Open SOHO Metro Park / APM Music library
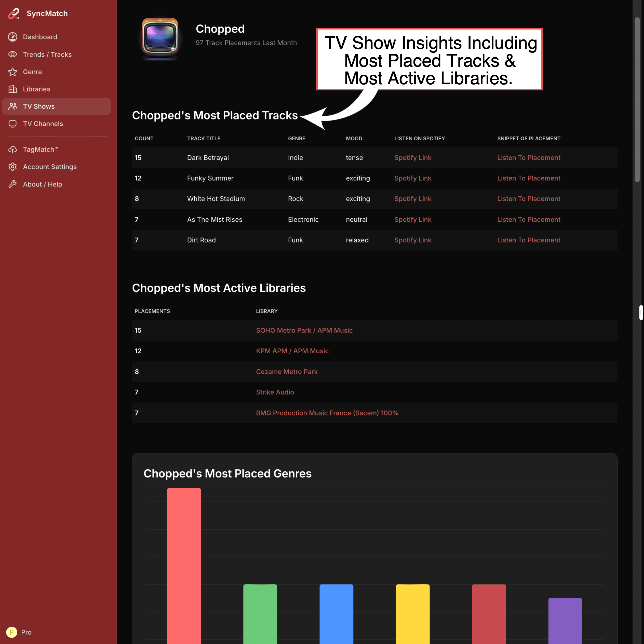The image size is (644, 644). pyautogui.click(x=304, y=330)
